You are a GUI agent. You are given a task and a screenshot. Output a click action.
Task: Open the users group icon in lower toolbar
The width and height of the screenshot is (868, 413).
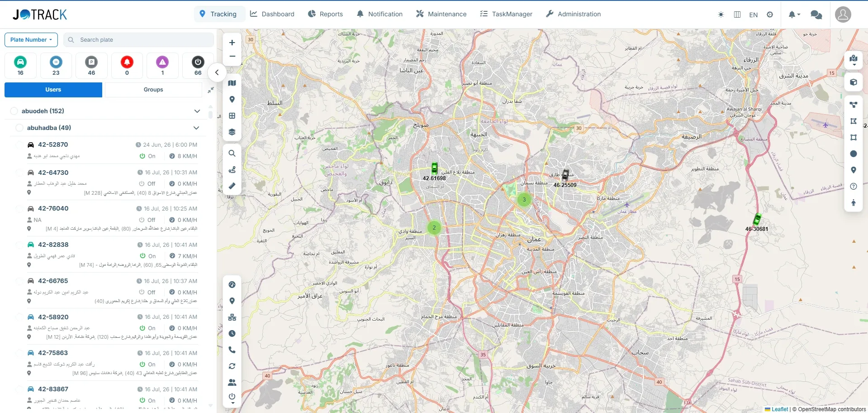[232, 383]
